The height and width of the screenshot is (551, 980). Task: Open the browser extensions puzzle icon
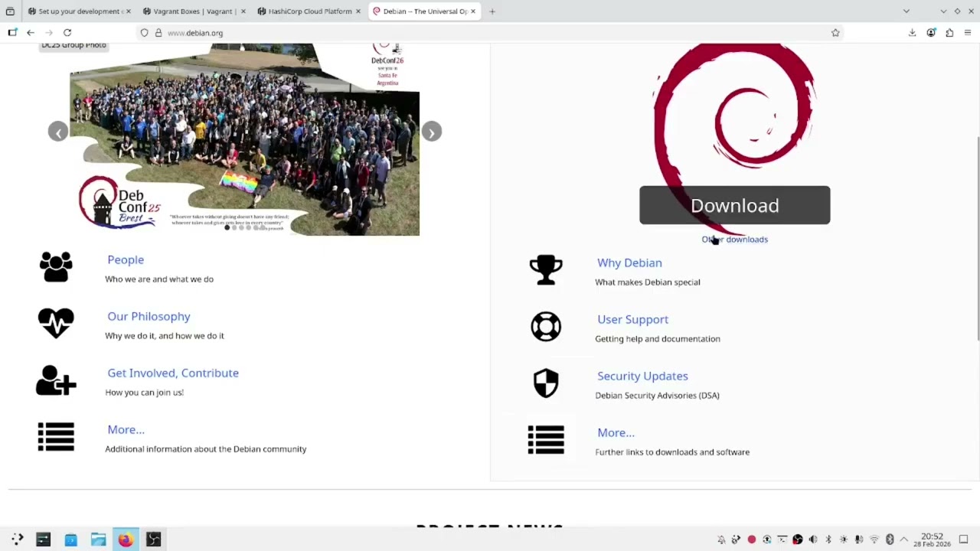tap(949, 33)
